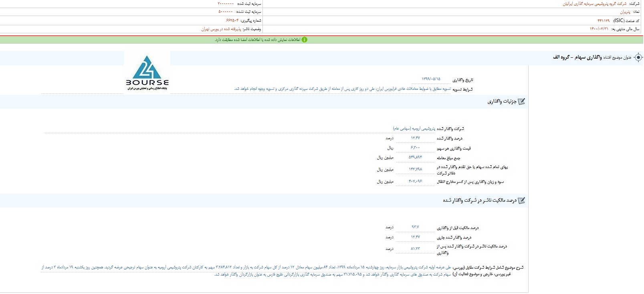
Task: Click the green info icon in the notice bar
Action: pyautogui.click(x=305, y=40)
